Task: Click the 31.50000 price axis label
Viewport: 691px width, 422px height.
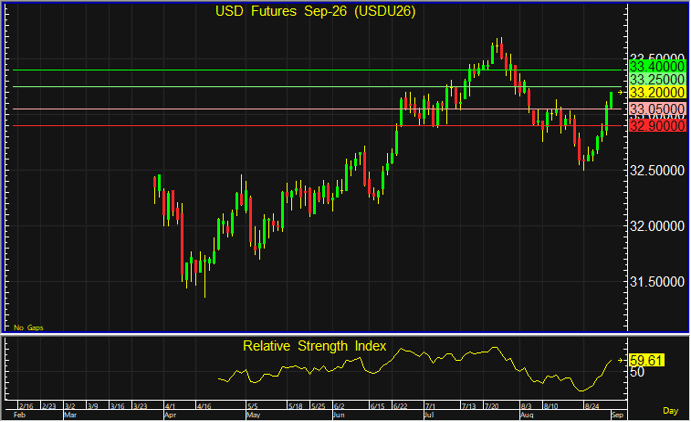Action: (657, 281)
